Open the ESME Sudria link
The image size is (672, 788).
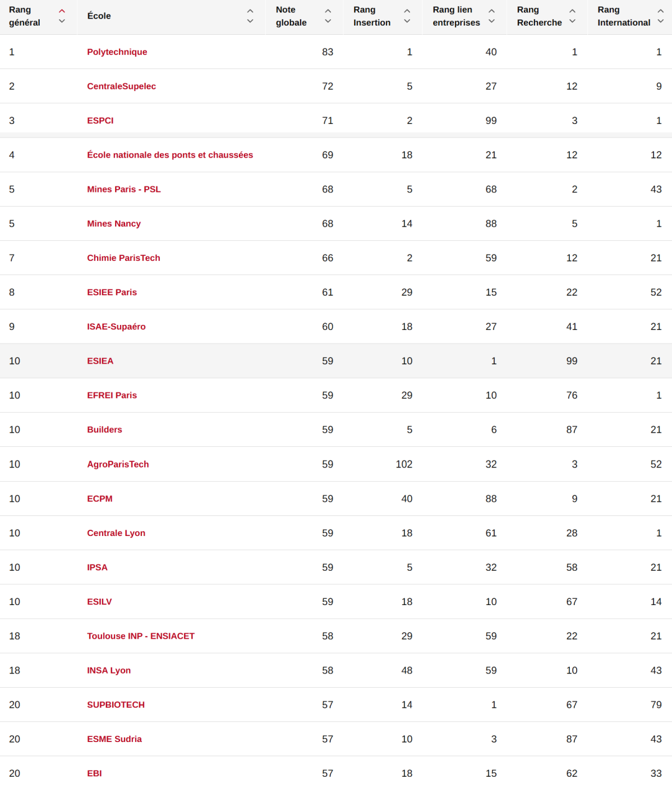[114, 739]
